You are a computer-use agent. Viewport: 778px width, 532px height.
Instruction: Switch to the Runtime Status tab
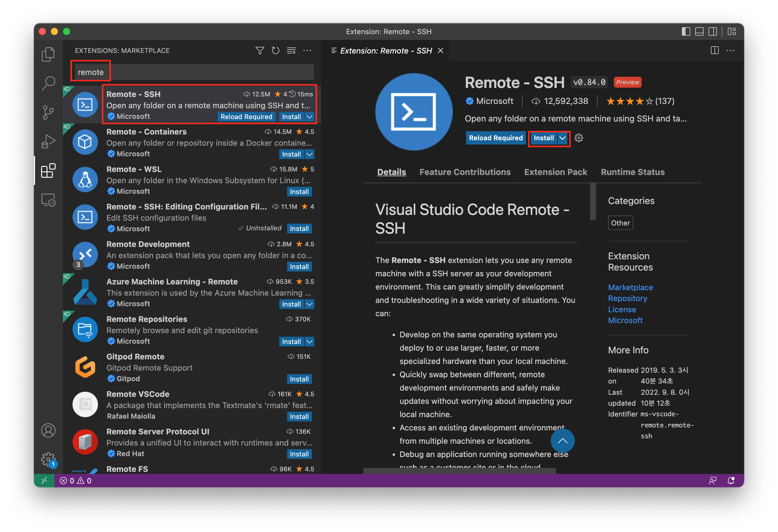click(632, 172)
